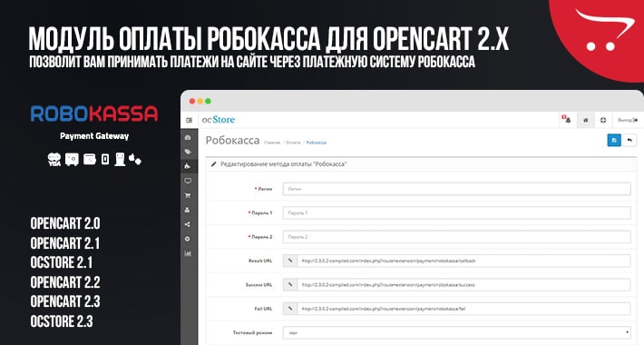Click the pencil icon beside Редактирование heading
Viewport: 644px width, 345px height.
coord(213,164)
